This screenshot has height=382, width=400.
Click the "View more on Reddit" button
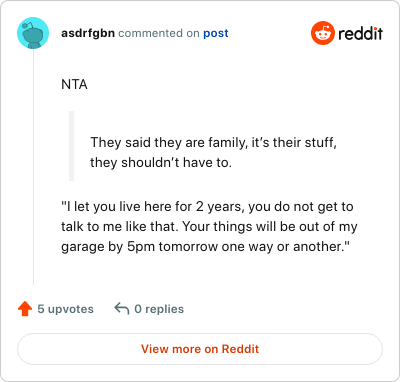point(200,349)
